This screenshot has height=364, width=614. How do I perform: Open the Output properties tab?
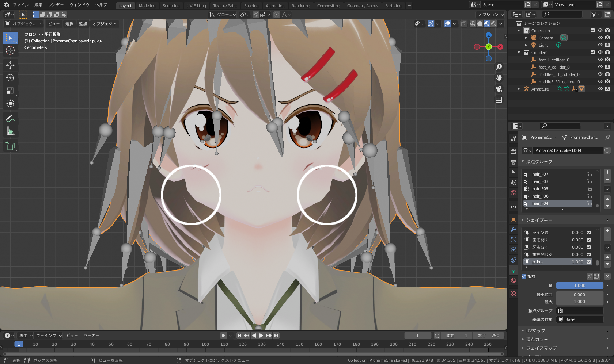pos(513,162)
